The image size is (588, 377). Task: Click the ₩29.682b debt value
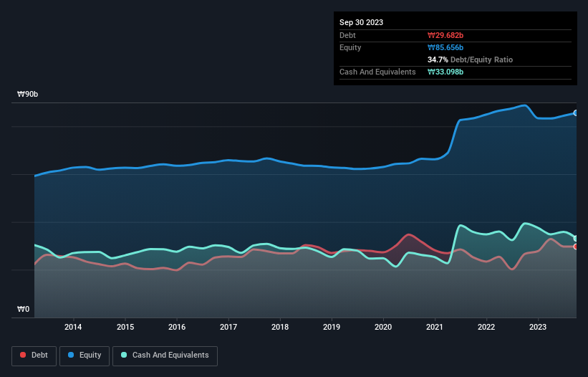[x=445, y=35]
